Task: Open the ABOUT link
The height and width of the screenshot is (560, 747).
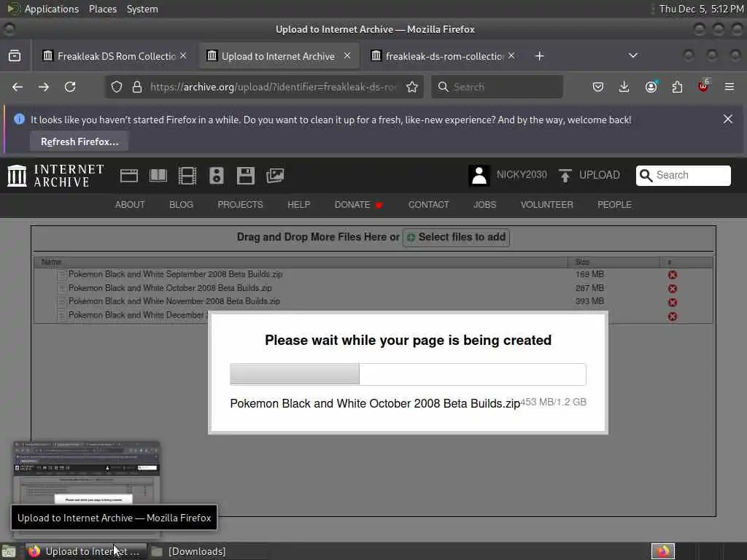Action: (130, 205)
